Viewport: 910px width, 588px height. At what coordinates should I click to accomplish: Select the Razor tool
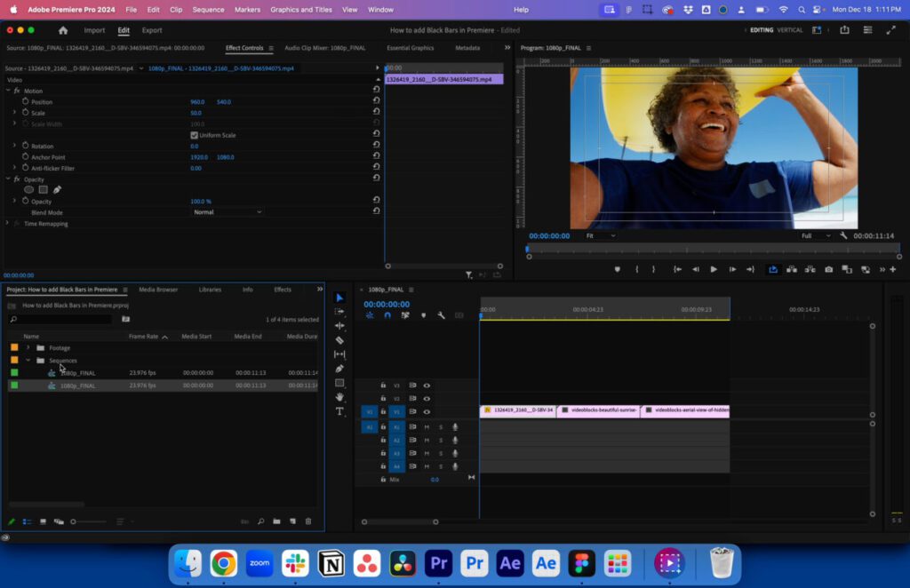(339, 338)
